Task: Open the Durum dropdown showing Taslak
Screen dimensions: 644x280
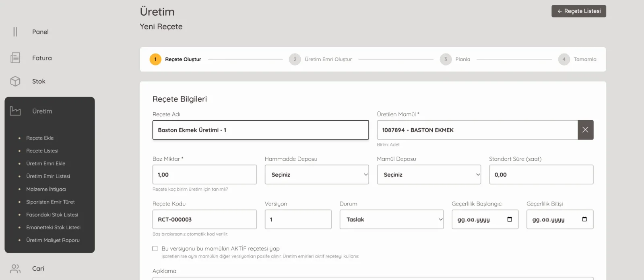Action: pyautogui.click(x=392, y=220)
